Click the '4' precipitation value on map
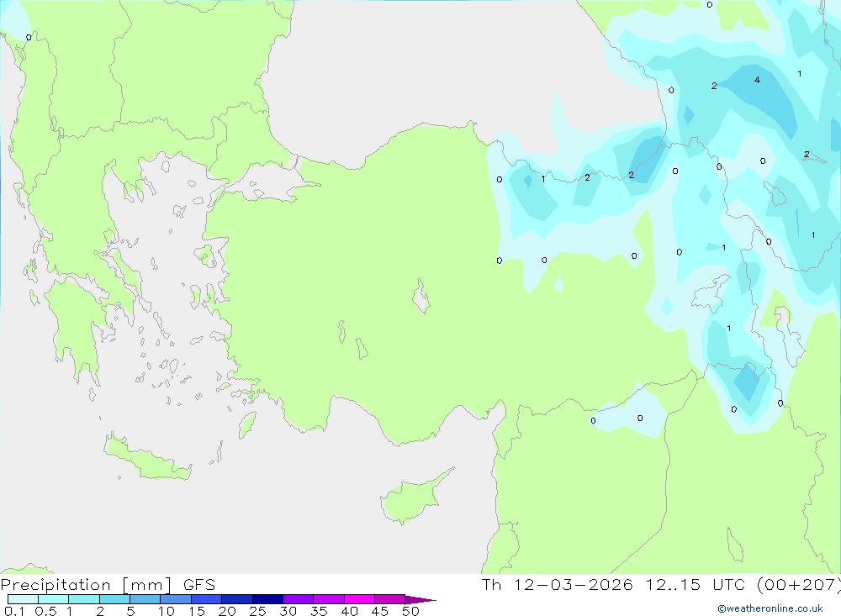 (757, 80)
